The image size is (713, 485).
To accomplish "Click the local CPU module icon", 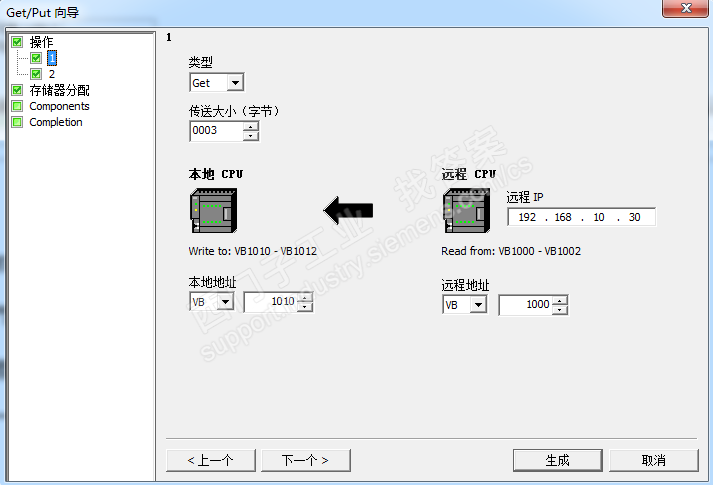I will point(213,211).
